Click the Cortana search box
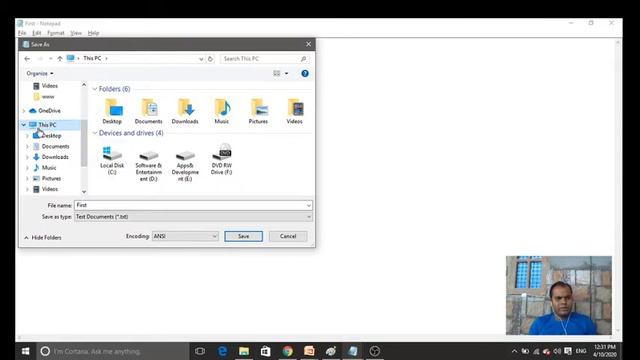The height and width of the screenshot is (360, 640). click(x=113, y=351)
